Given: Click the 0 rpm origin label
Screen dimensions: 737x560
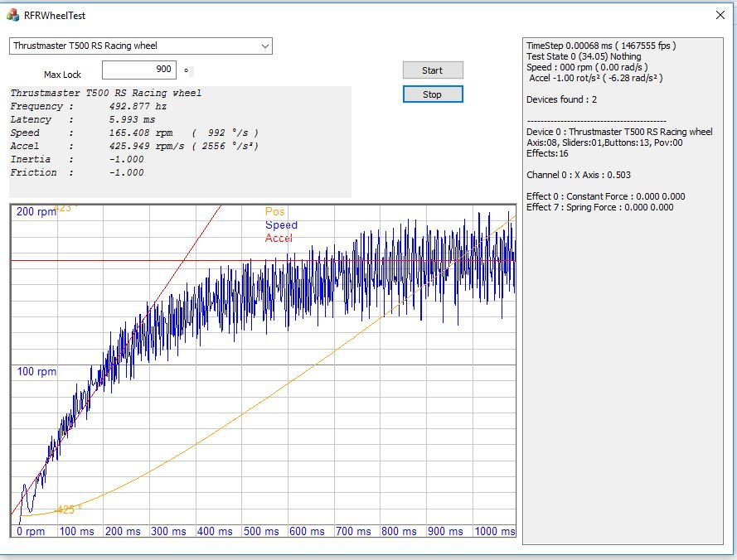Looking at the screenshot, I should (31, 532).
